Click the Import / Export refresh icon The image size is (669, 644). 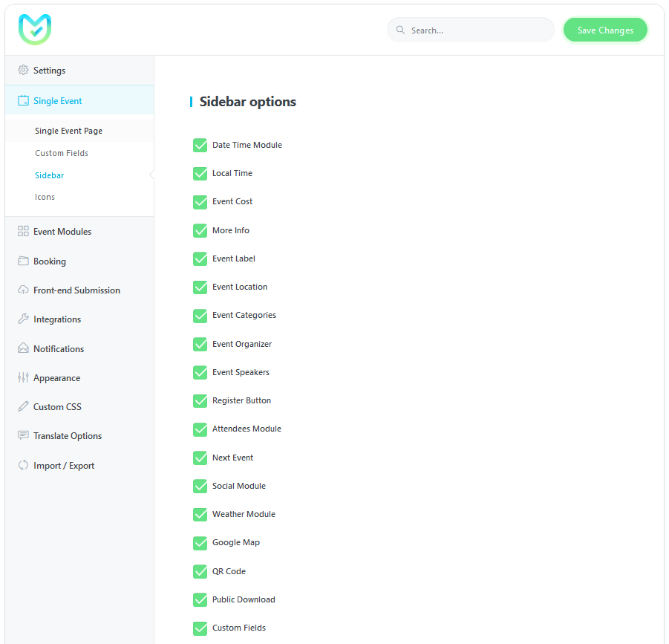pos(23,465)
